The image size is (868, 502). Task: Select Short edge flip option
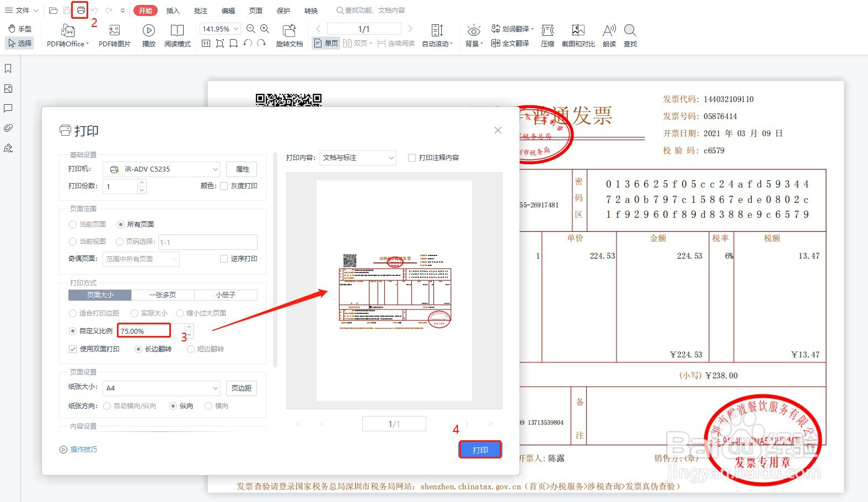tap(191, 349)
